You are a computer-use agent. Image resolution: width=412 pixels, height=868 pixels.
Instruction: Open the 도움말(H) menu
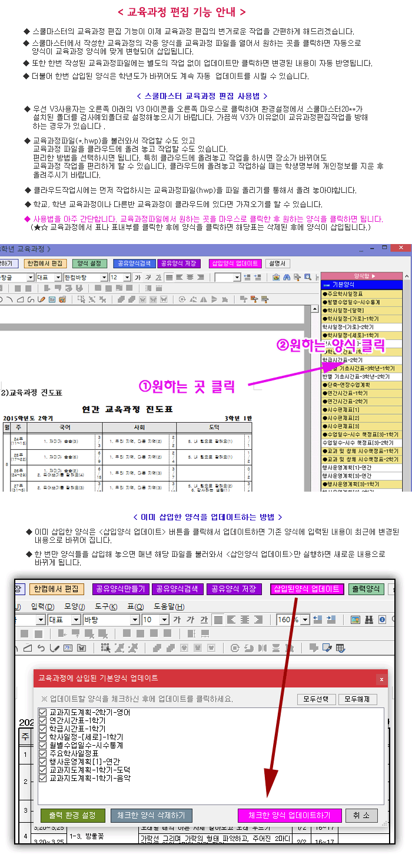coord(169,606)
